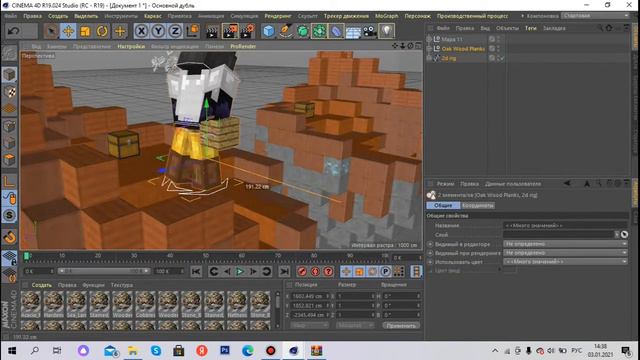
Task: Open Видимый при рендеринге dropdown
Action: (565, 253)
